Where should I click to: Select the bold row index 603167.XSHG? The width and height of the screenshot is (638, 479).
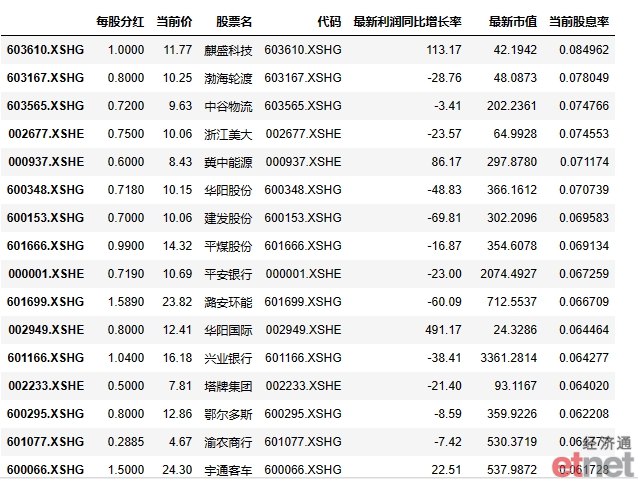[46, 78]
